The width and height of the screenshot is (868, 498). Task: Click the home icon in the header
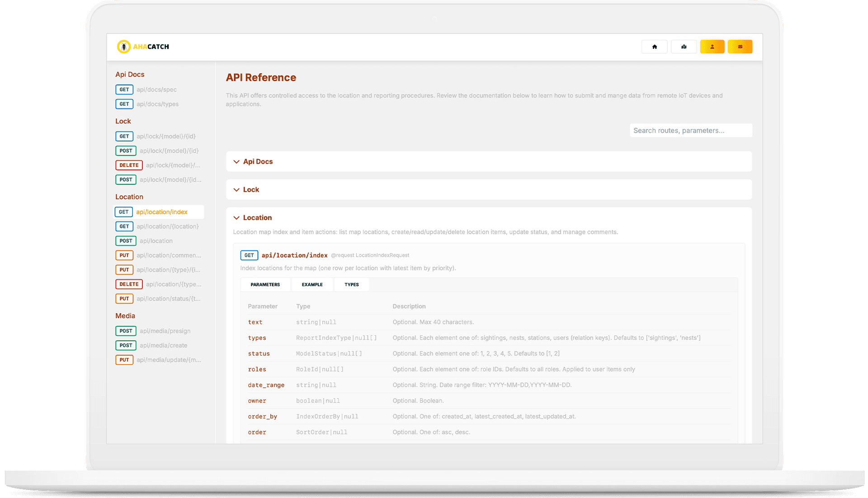tap(654, 47)
